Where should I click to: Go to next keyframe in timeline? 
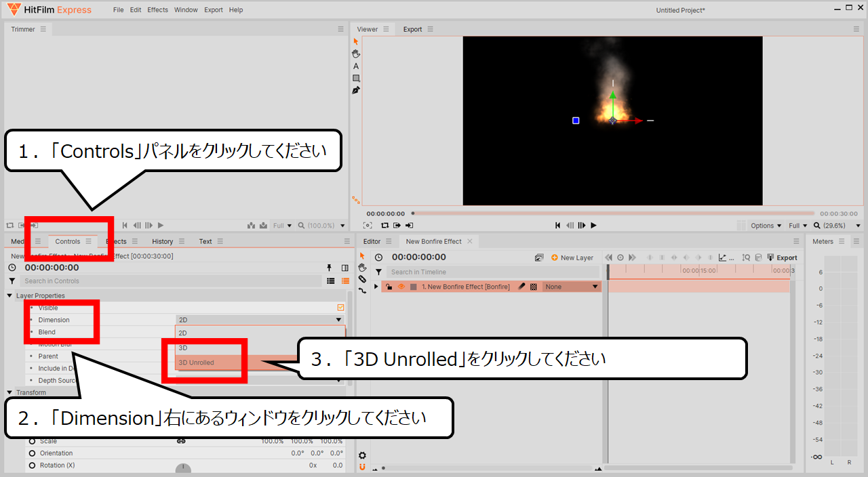632,257
